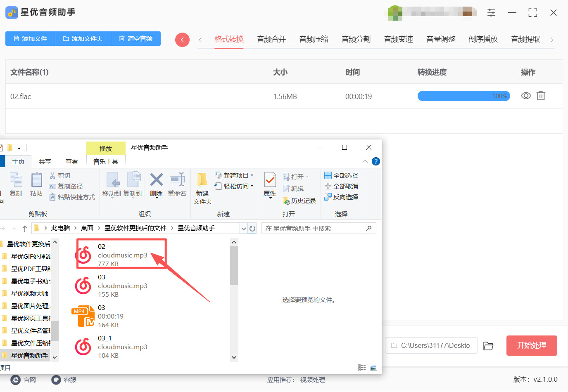The image size is (568, 392).
Task: Open 历史记录 history in ribbon
Action: tap(299, 201)
